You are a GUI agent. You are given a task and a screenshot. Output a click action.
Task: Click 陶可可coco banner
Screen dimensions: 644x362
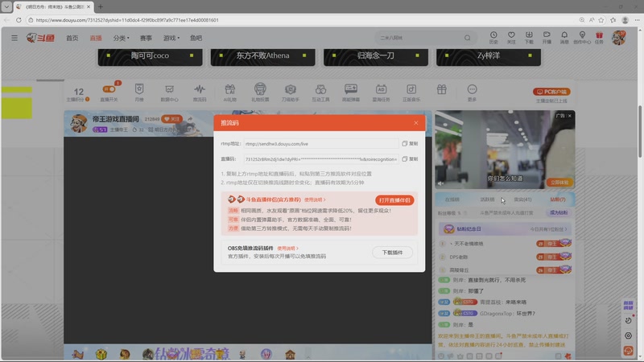151,56
